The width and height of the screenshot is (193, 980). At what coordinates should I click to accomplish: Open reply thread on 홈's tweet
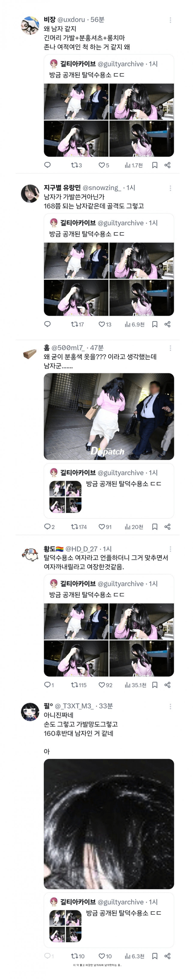pos(50,526)
